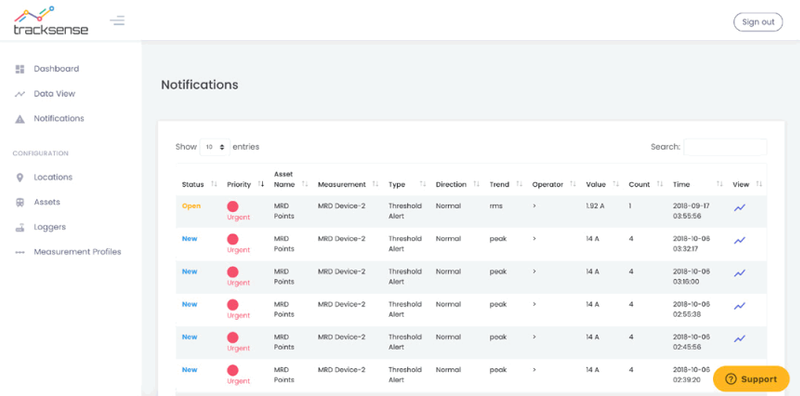Click the Sign out button
This screenshot has width=800, height=396.
(758, 22)
